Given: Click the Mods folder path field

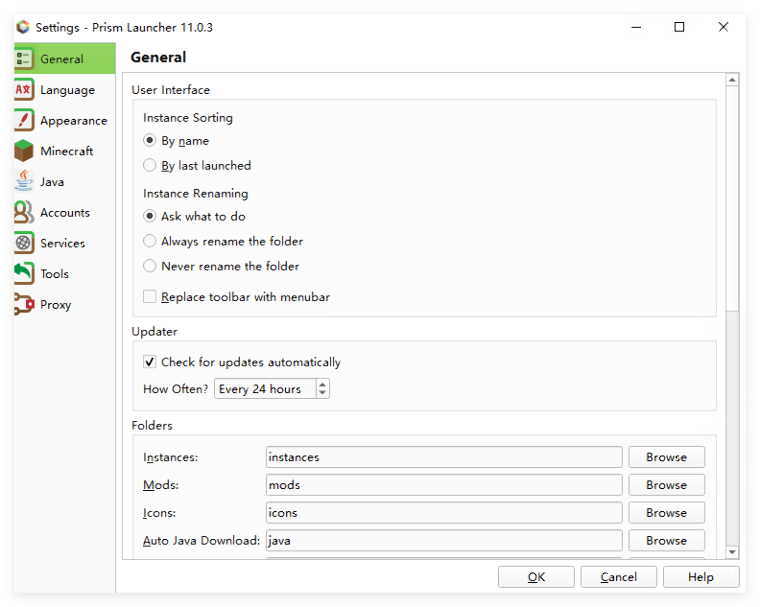Looking at the screenshot, I should 444,485.
